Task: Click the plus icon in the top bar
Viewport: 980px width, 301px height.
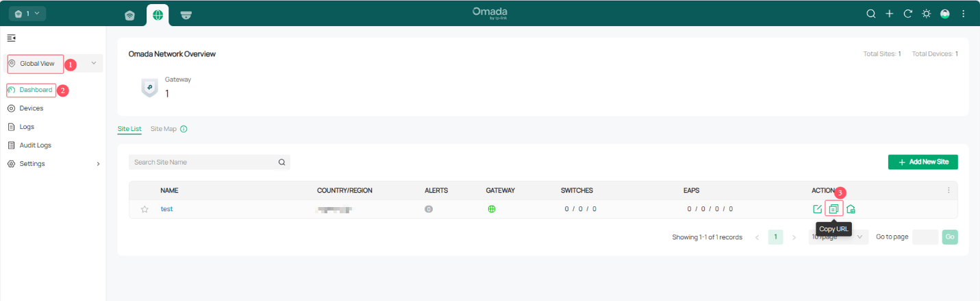Action: (x=890, y=14)
